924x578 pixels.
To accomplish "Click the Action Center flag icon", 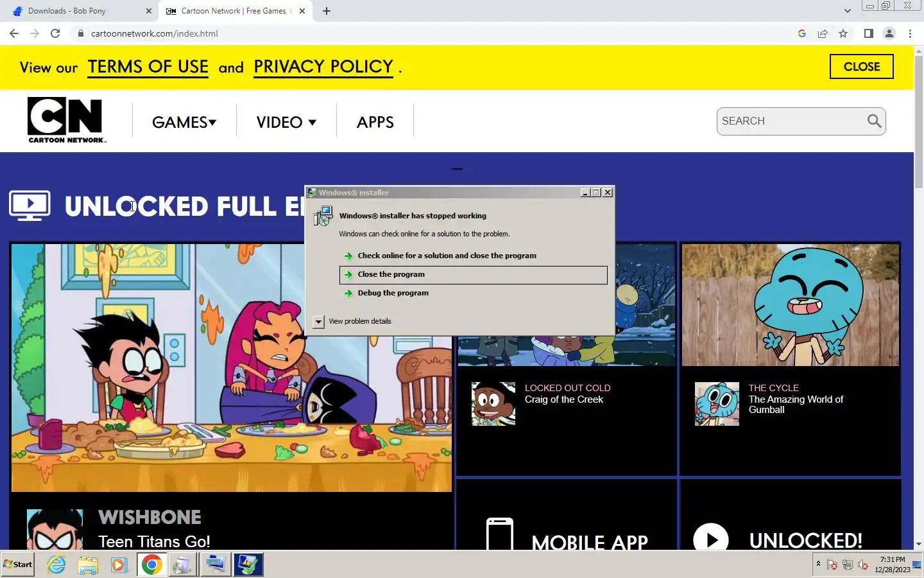I will [x=832, y=565].
